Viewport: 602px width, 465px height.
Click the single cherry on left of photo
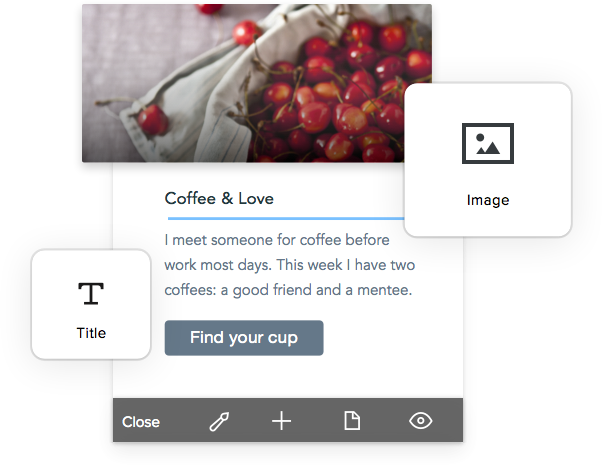coord(152,119)
